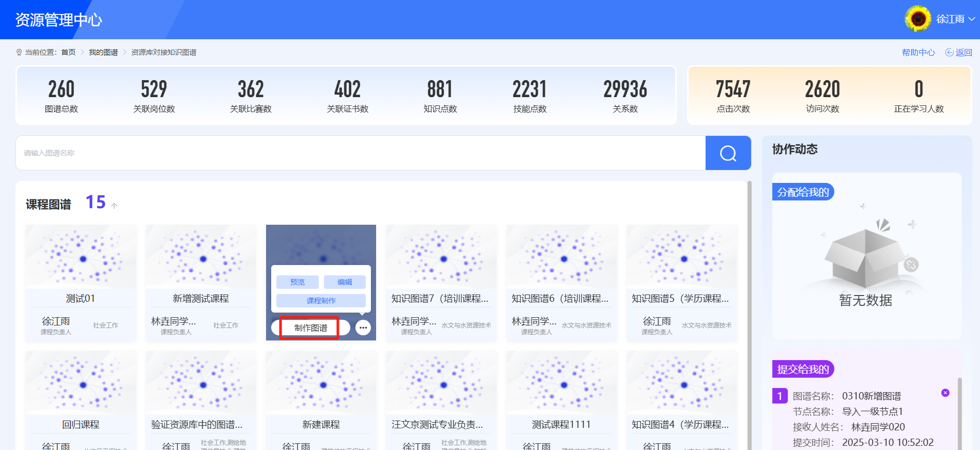
Task: Go to 首页 in the breadcrumb
Action: 68,52
